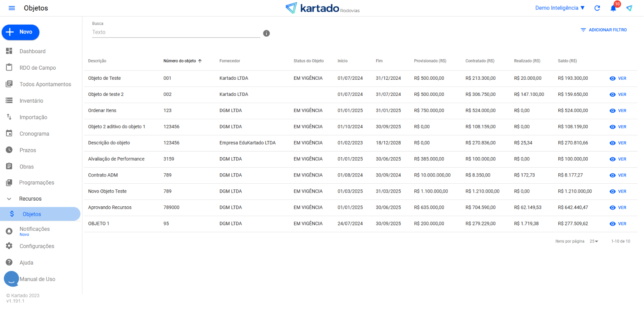Click the Dashboard sidebar icon

9,51
